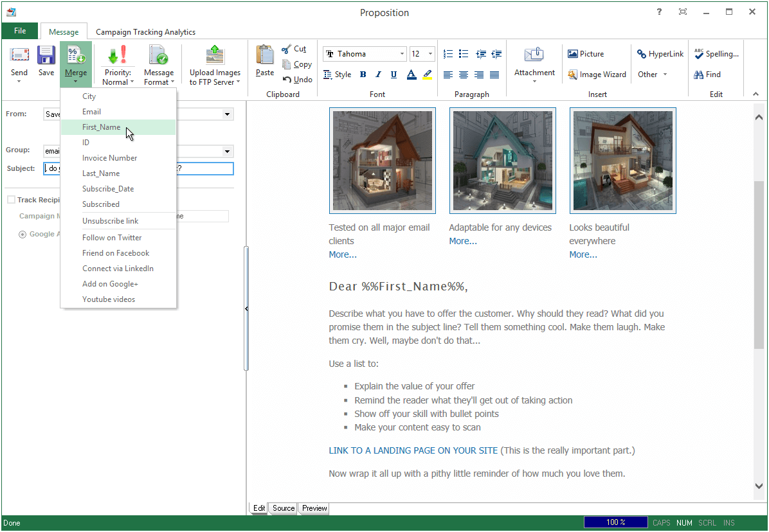Open the Style formatting button
Screen dimensions: 769x532
click(338, 75)
